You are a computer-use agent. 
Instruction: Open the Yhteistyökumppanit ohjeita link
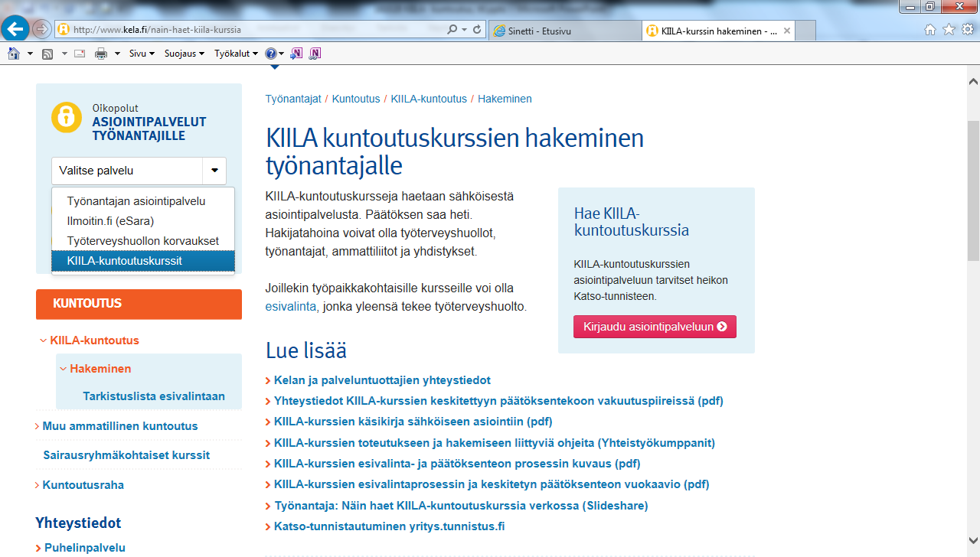pos(495,443)
